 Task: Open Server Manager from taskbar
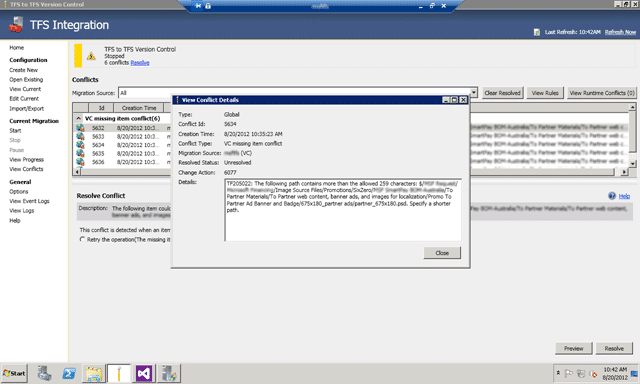pyautogui.click(x=44, y=373)
